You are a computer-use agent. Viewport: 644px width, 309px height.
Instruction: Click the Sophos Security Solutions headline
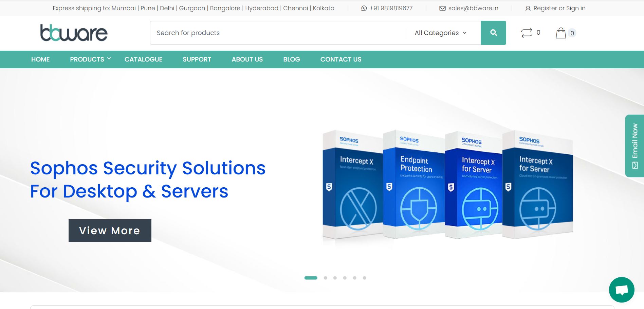148,179
